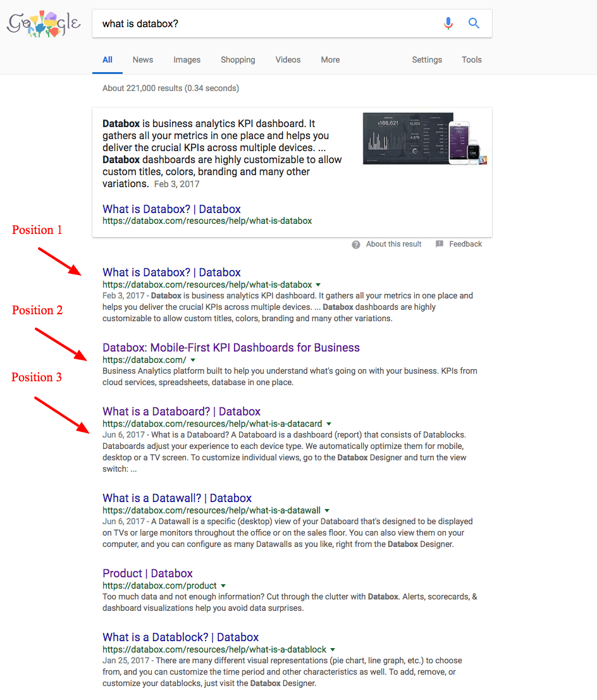Click the voice search microphone icon
This screenshot has width=597, height=700.
pos(448,23)
